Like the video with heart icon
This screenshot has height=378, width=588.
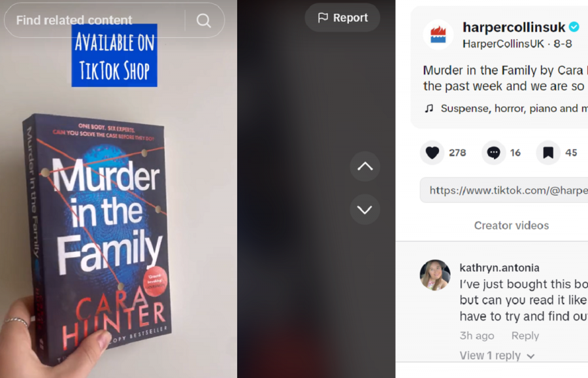coord(432,153)
